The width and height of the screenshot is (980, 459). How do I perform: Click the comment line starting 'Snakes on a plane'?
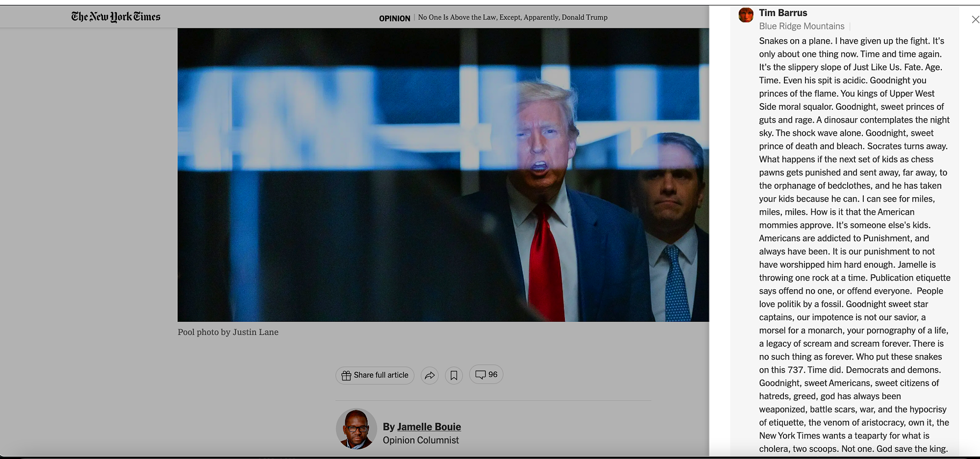(x=852, y=41)
